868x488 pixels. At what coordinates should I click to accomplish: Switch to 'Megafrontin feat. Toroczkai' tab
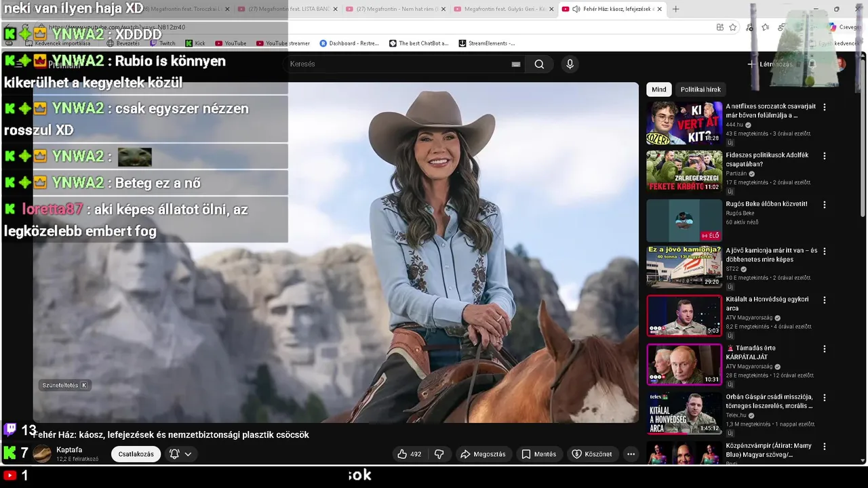[180, 9]
